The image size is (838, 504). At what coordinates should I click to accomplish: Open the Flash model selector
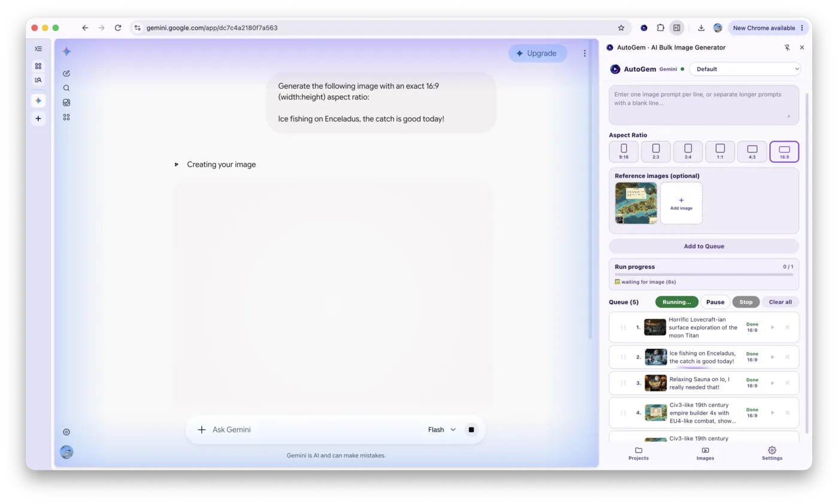pos(442,430)
